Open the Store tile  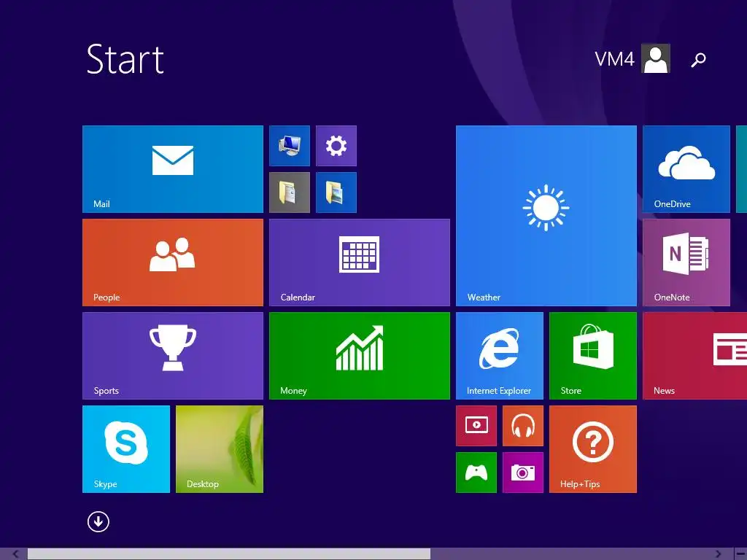click(x=592, y=356)
